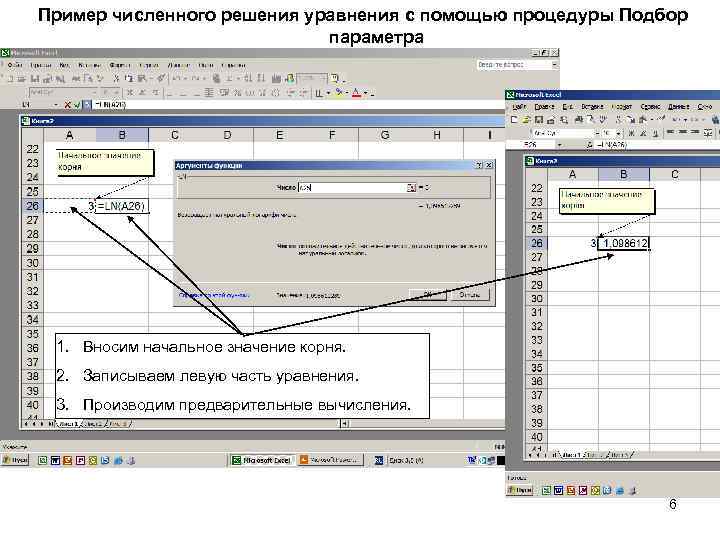The width and height of the screenshot is (720, 540).
Task: Open the font size dropdown in right Excel
Action: pos(619,133)
